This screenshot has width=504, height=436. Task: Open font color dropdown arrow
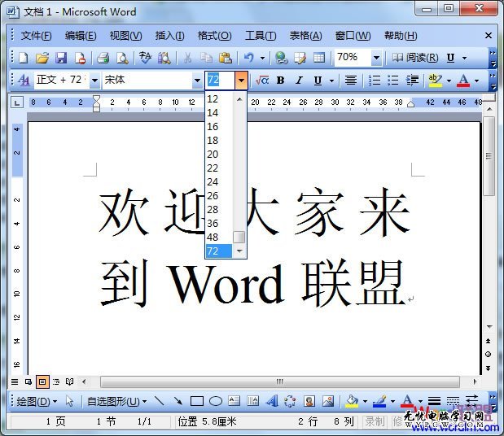(x=477, y=81)
